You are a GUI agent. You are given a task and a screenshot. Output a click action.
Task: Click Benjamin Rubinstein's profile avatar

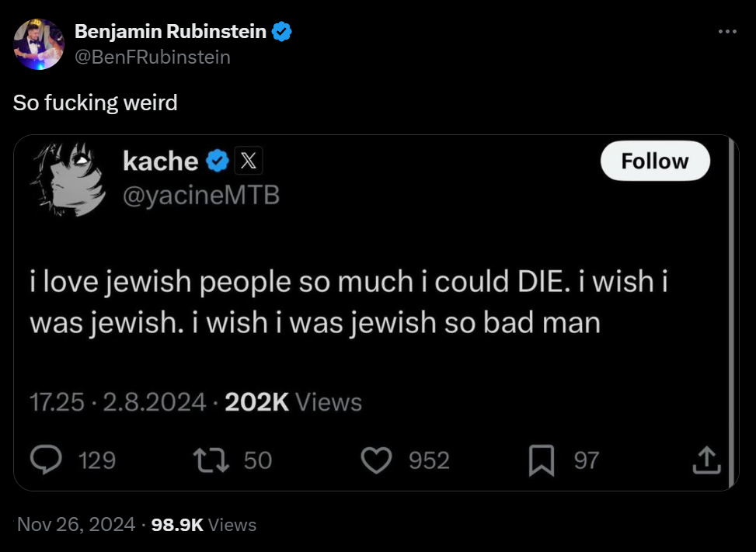39,44
